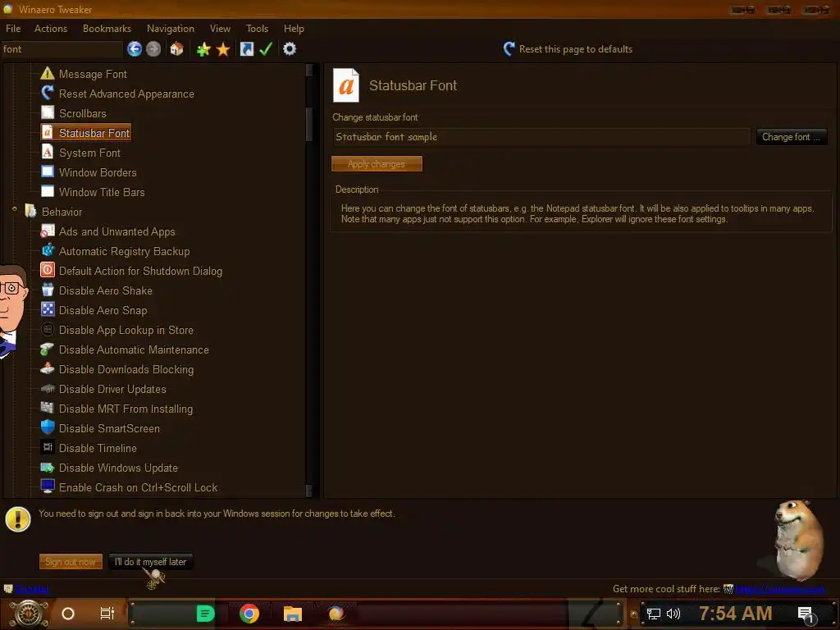Click the Ads and Unwanted Apps icon
840x630 pixels.
[x=48, y=231]
